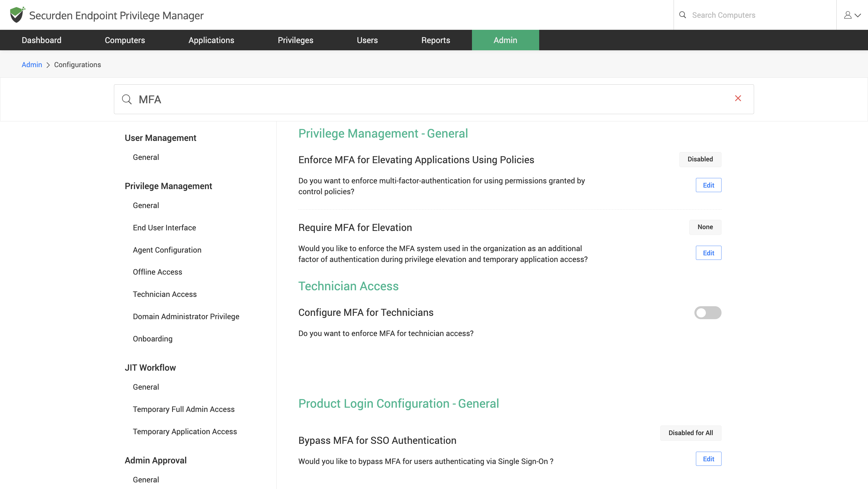The height and width of the screenshot is (489, 868).
Task: Click the None status badge
Action: point(705,227)
